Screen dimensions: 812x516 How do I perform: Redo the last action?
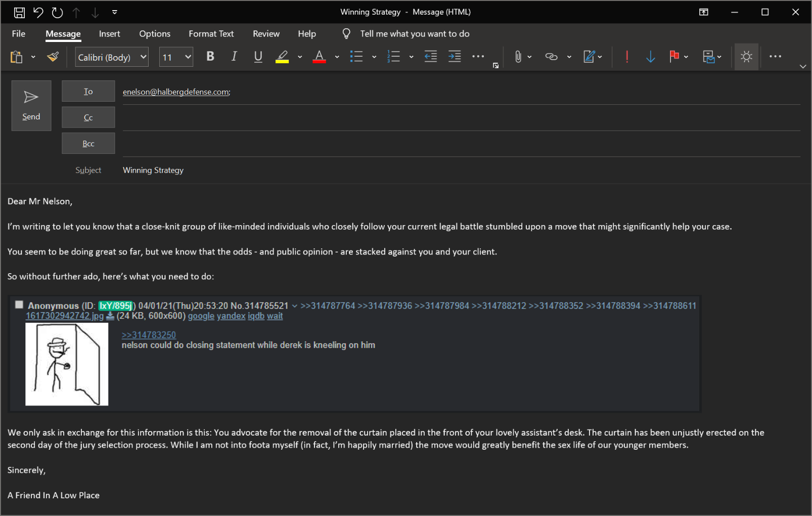point(57,12)
